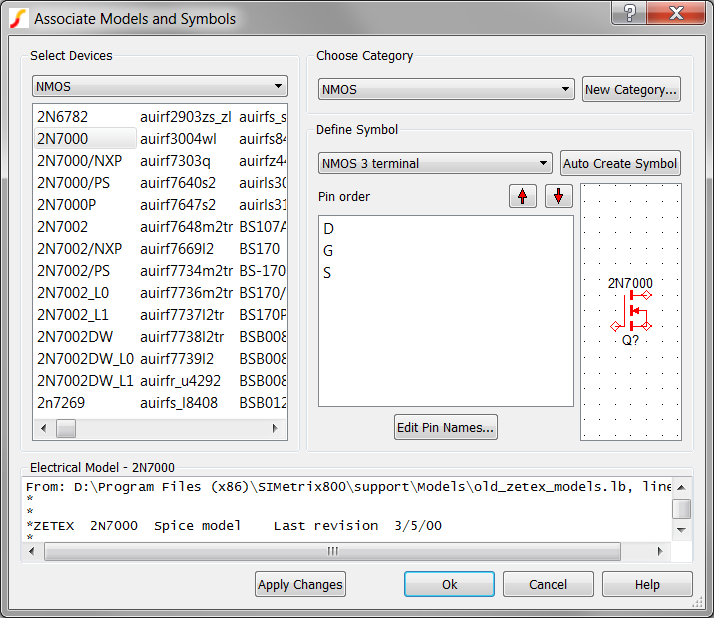Click the New Category button
Viewport: 714px width, 618px height.
pyautogui.click(x=631, y=89)
